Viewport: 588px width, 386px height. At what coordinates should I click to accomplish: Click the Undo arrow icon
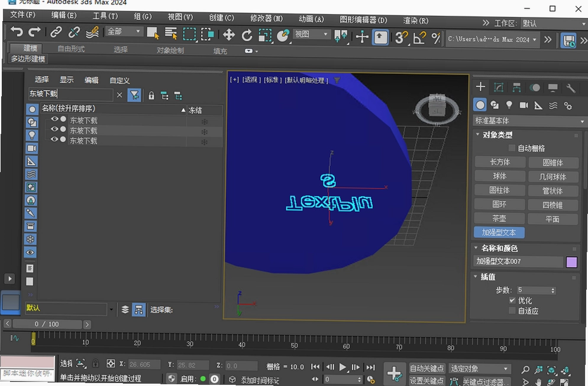point(17,33)
